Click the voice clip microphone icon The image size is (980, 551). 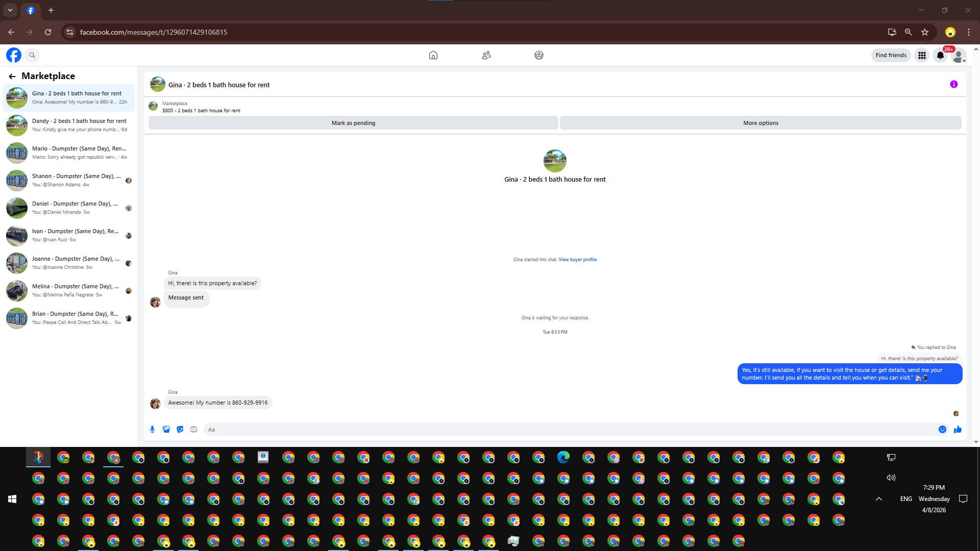[152, 430]
